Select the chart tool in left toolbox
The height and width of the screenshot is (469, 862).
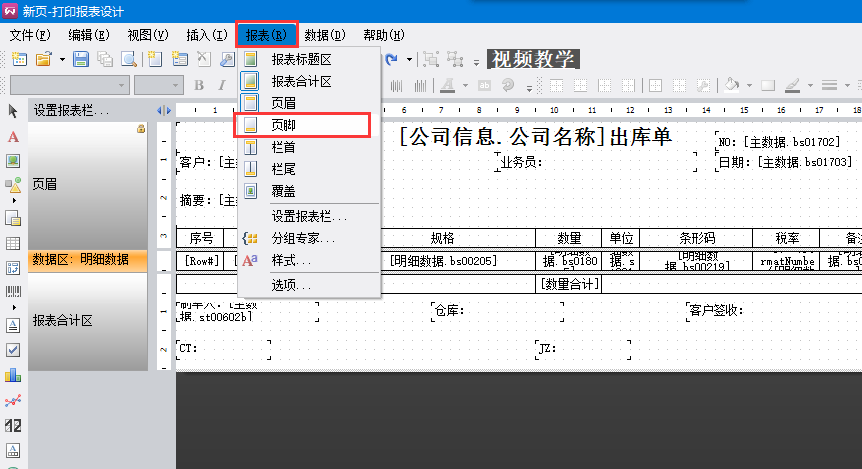[x=13, y=375]
